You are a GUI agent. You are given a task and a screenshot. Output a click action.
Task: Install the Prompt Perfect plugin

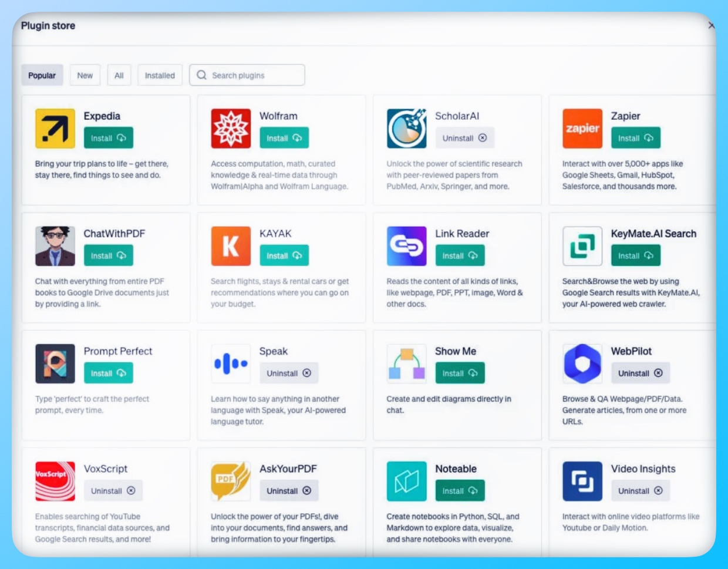109,373
